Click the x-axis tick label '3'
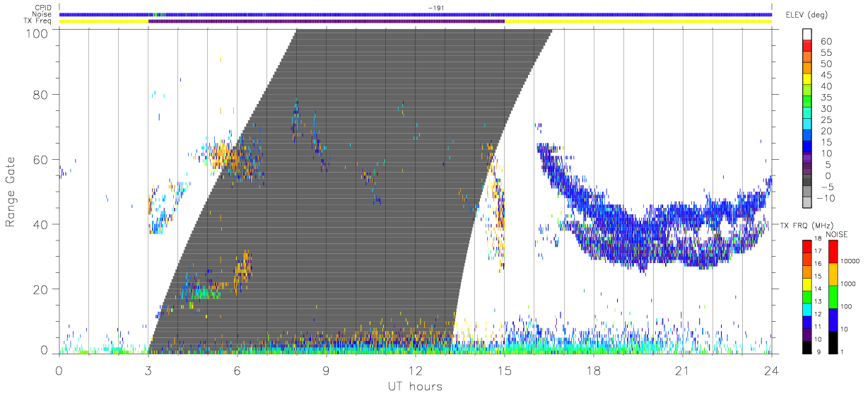 click(148, 369)
